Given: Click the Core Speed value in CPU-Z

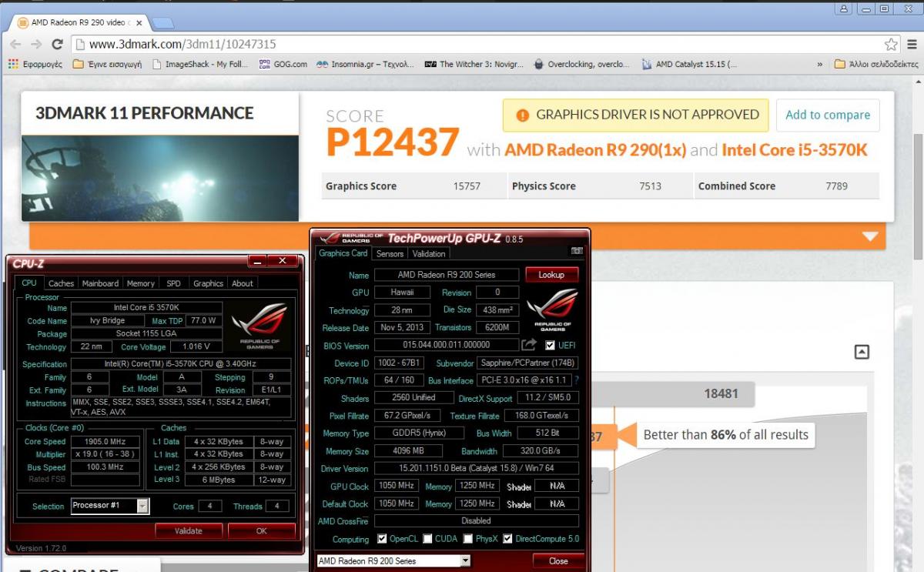Looking at the screenshot, I should click(x=105, y=441).
